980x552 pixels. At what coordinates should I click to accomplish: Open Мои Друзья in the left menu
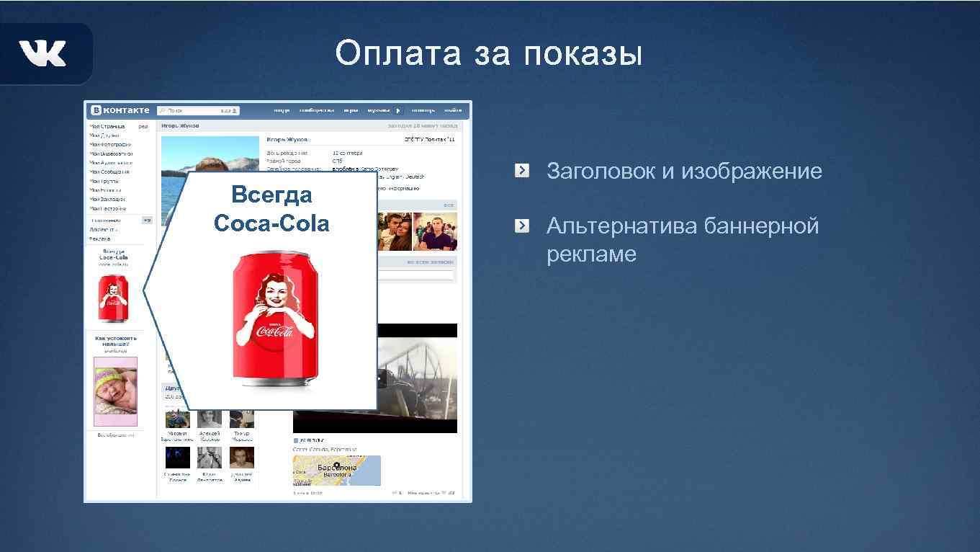tap(104, 135)
